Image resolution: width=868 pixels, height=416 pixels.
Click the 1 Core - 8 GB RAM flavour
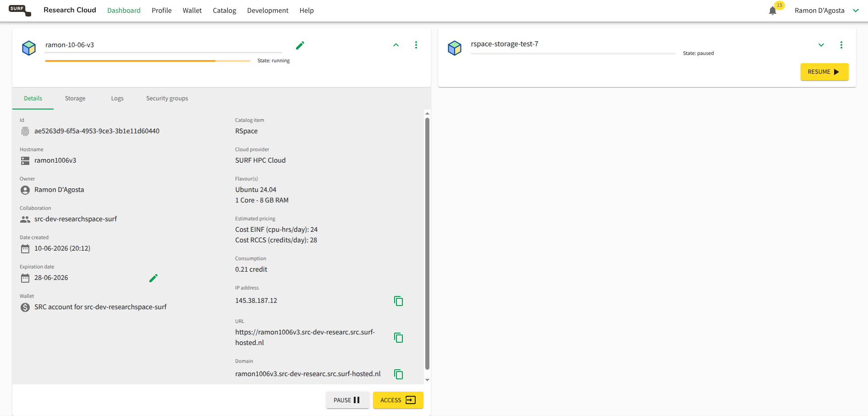(x=262, y=200)
